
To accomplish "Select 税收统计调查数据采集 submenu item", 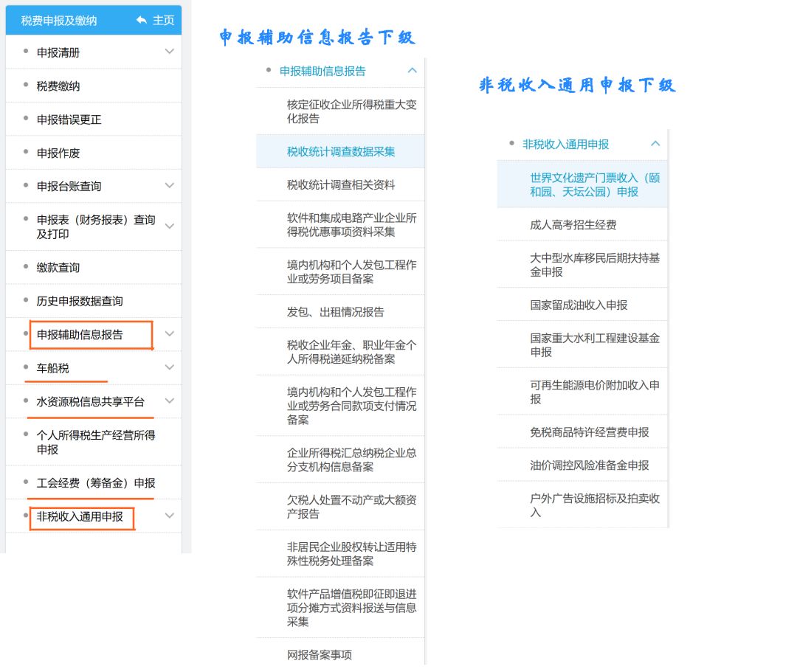I will point(340,151).
